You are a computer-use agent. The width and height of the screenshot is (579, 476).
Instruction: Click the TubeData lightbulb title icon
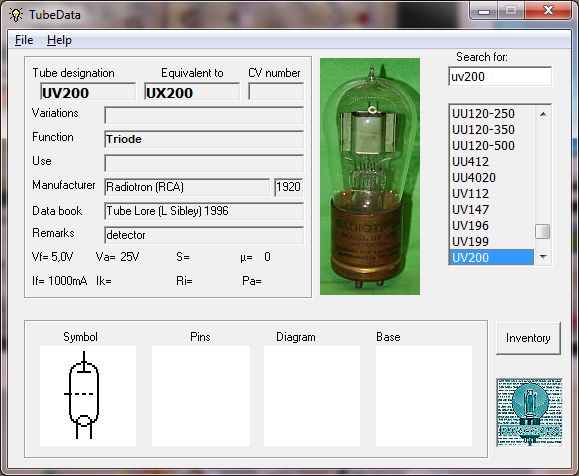point(16,15)
